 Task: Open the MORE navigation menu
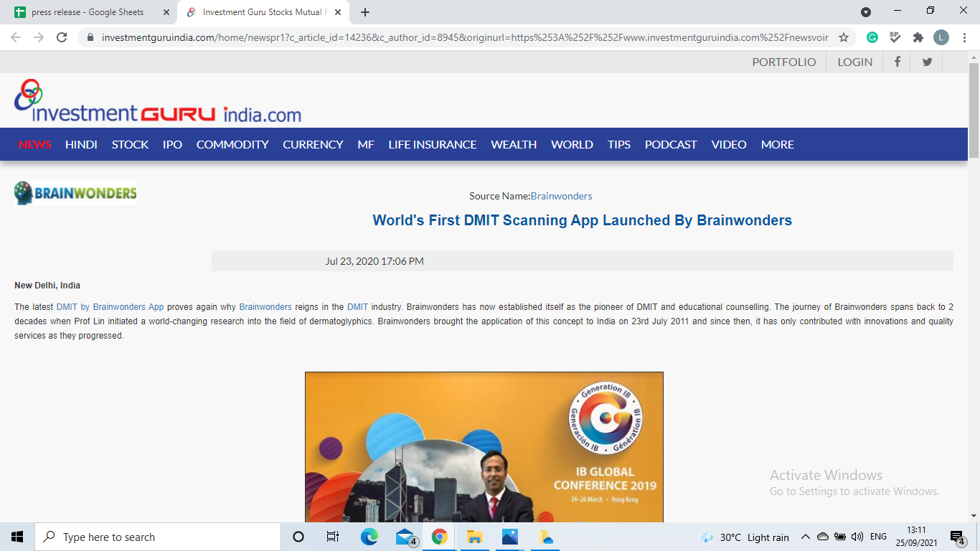pyautogui.click(x=777, y=144)
